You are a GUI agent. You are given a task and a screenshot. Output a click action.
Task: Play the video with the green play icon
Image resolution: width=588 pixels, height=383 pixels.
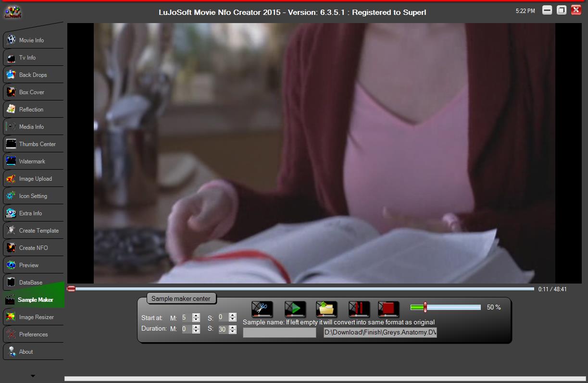tap(295, 309)
